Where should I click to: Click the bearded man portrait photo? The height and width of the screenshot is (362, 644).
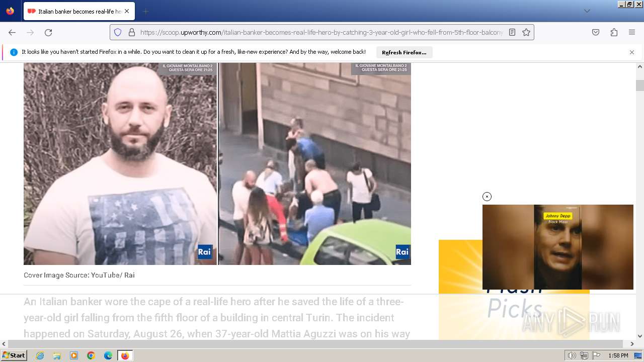pos(120,164)
